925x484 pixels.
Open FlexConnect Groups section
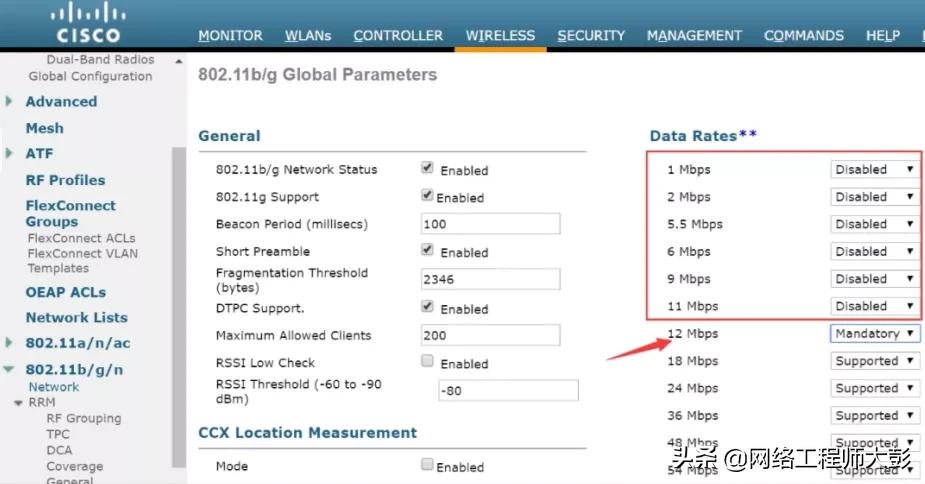click(x=71, y=214)
